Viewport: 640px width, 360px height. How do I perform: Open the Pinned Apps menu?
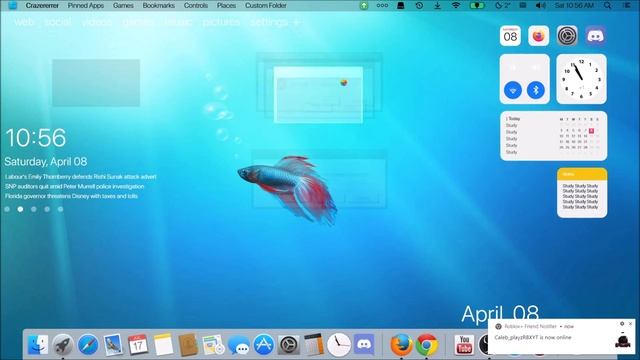coord(86,6)
